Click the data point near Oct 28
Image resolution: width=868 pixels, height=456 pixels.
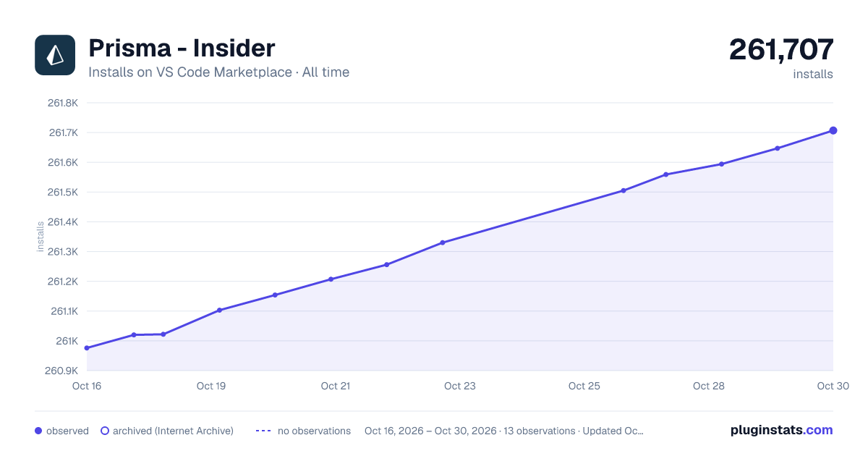[x=721, y=164]
